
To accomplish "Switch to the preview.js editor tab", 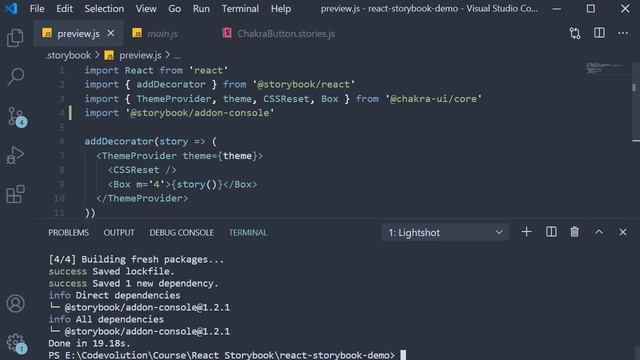I will coord(78,33).
